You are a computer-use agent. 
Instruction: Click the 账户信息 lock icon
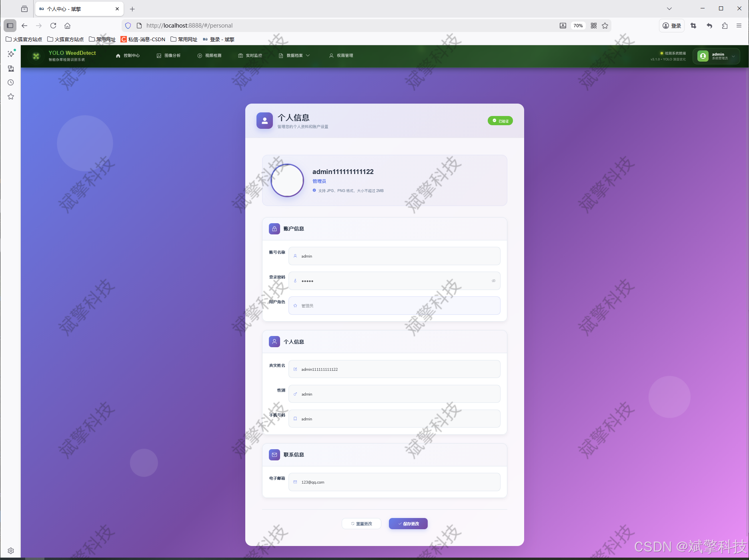[274, 229]
